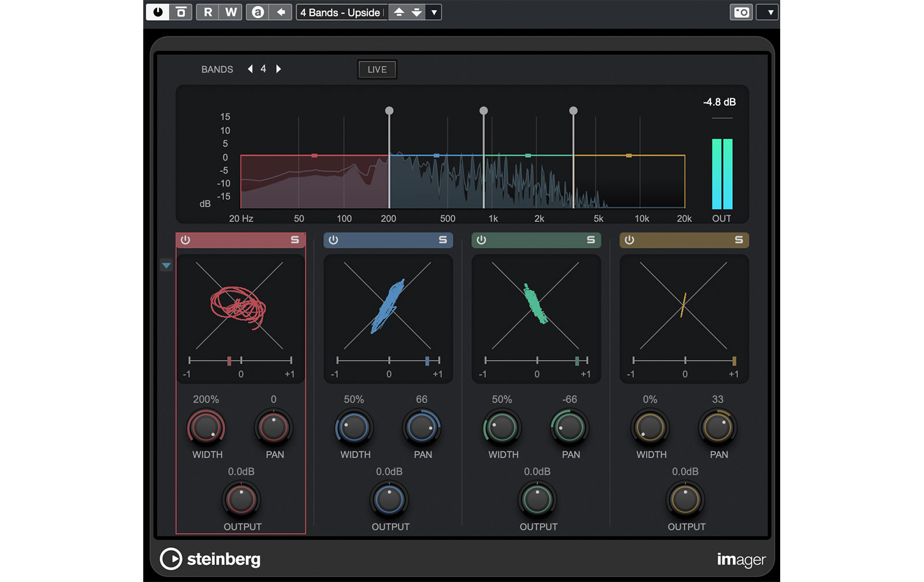Image resolution: width=924 pixels, height=582 pixels.
Task: Decrease the number of bands with the left arrow
Action: tap(250, 69)
